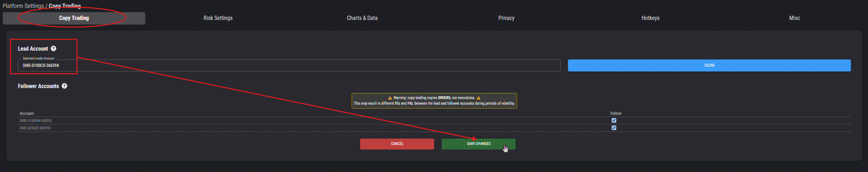Open the Misc tab
The image size is (868, 172).
[795, 18]
